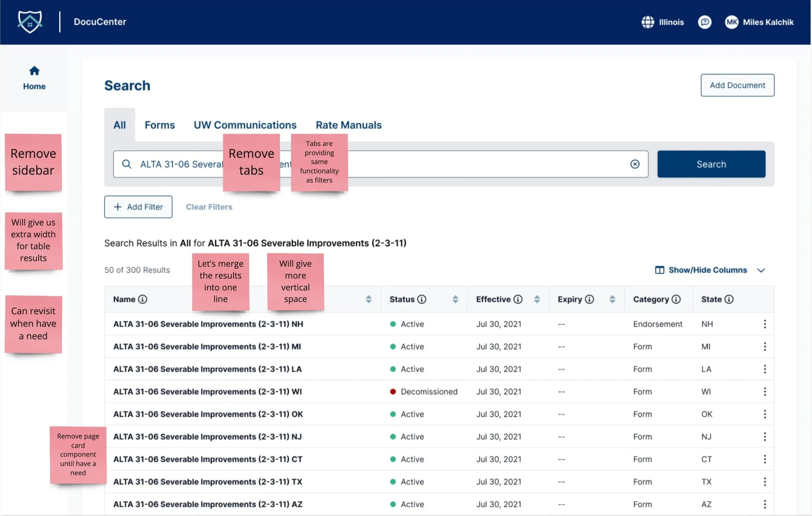Open three-dot menu for NH row
Viewport: 812px width, 516px height.
coord(765,324)
